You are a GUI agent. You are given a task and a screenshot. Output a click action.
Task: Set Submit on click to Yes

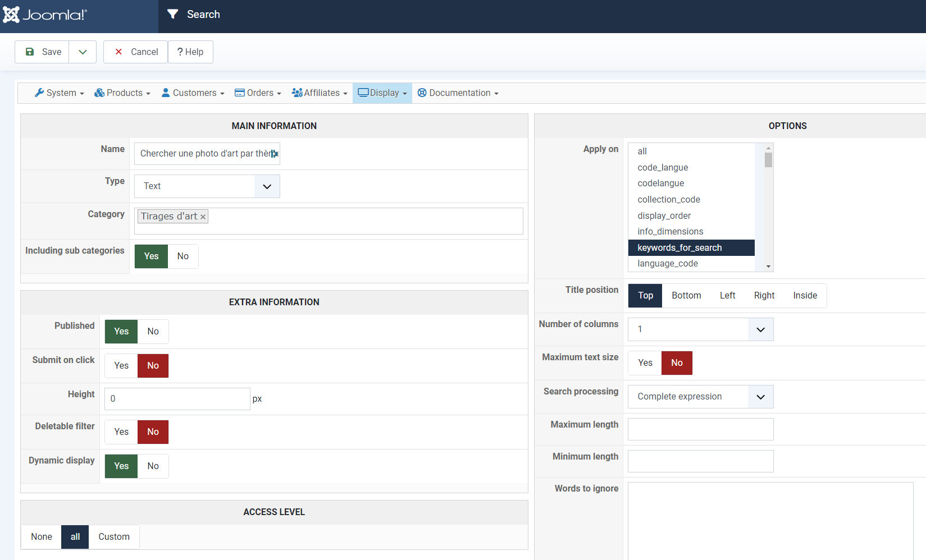[121, 366]
